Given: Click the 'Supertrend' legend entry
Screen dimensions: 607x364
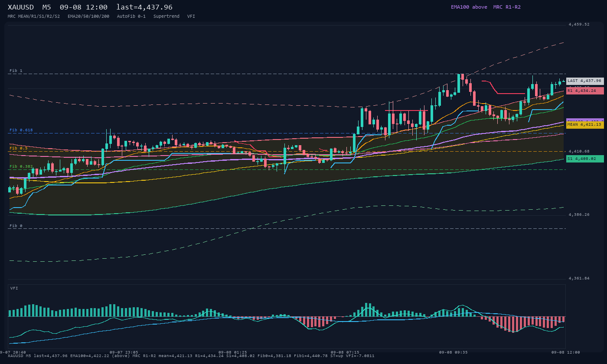Looking at the screenshot, I should coord(166,16).
